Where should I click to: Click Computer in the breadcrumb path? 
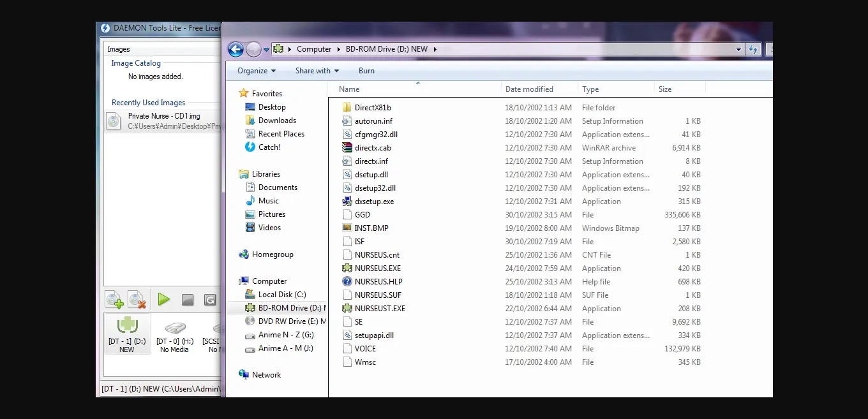coord(314,49)
